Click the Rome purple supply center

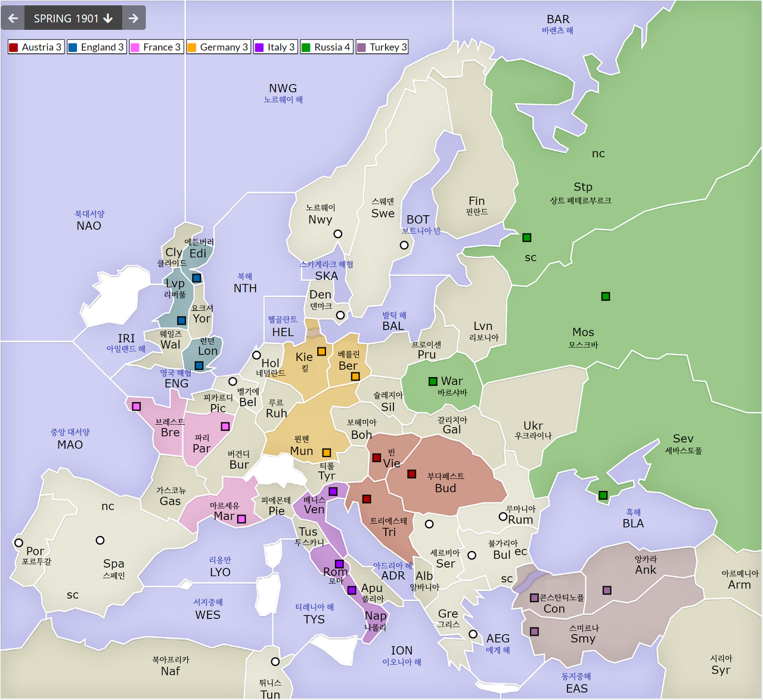(x=339, y=564)
